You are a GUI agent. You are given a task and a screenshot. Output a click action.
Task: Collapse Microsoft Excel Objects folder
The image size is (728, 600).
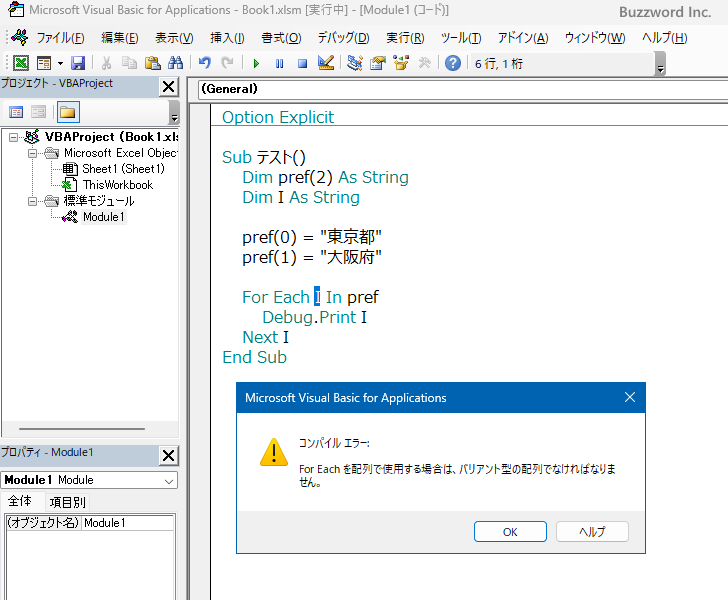tap(32, 153)
